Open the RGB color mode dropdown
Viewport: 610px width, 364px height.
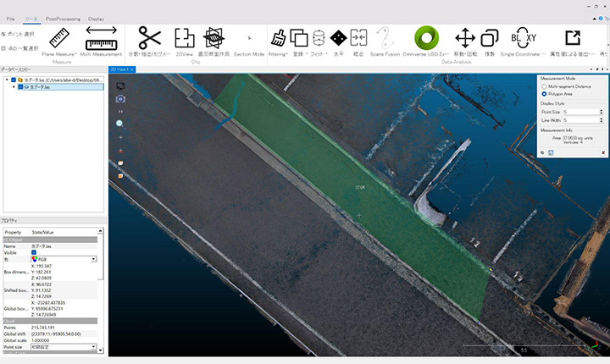click(x=94, y=259)
